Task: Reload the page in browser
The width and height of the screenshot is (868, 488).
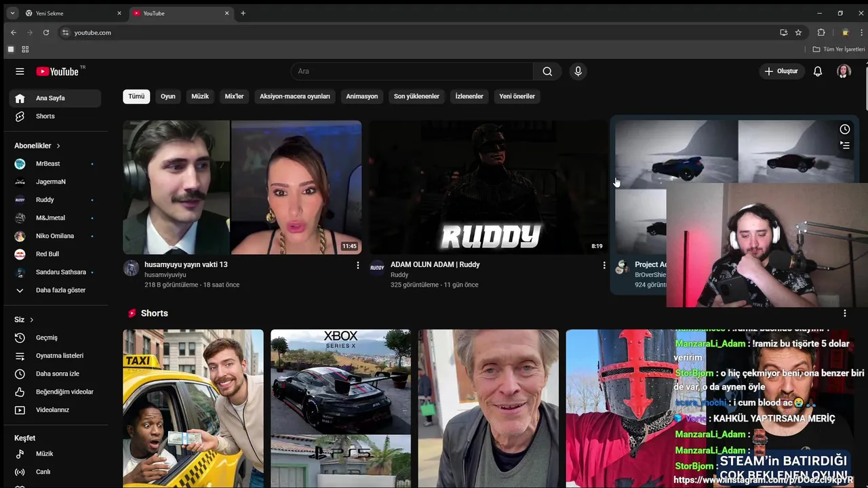Action: pos(46,33)
